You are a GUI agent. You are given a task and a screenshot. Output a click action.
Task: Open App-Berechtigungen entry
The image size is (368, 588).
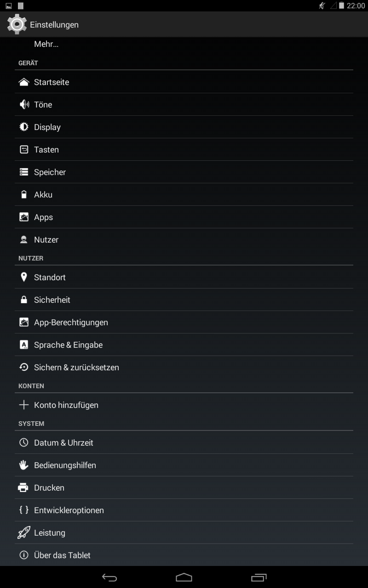(x=184, y=322)
